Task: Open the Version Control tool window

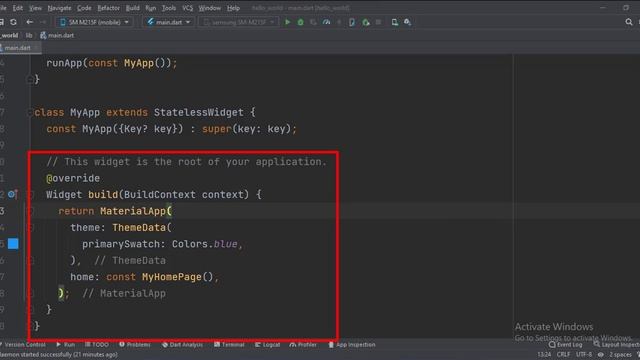Action: 23,345
